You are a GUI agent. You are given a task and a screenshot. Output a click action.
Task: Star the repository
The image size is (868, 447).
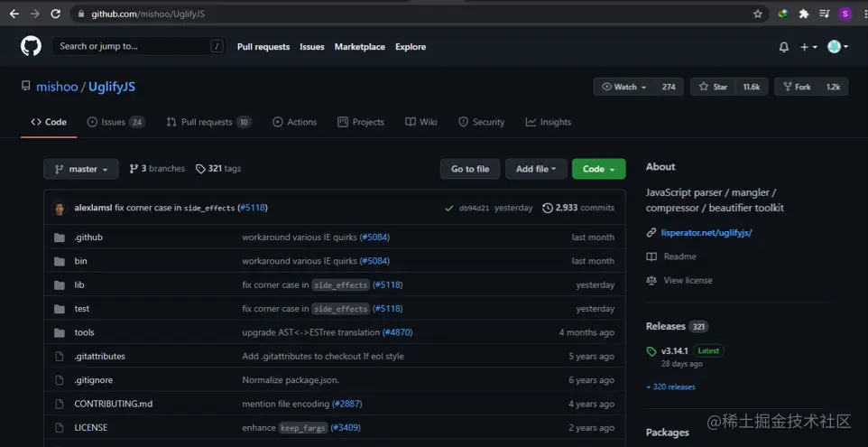pyautogui.click(x=713, y=87)
